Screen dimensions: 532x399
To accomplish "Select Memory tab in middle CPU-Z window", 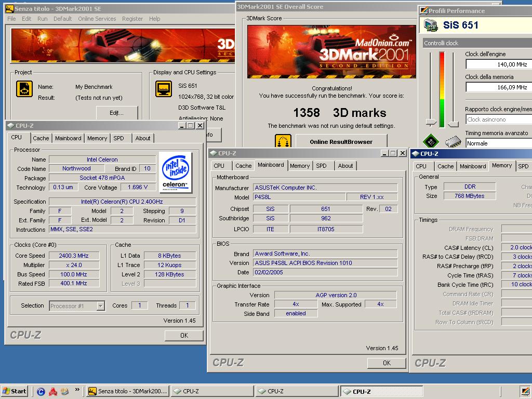I will pos(300,166).
